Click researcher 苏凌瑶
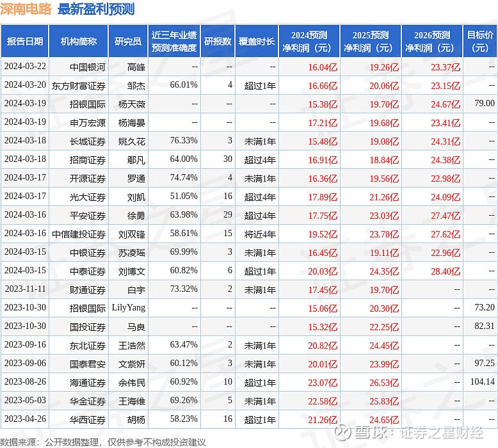 tap(132, 253)
